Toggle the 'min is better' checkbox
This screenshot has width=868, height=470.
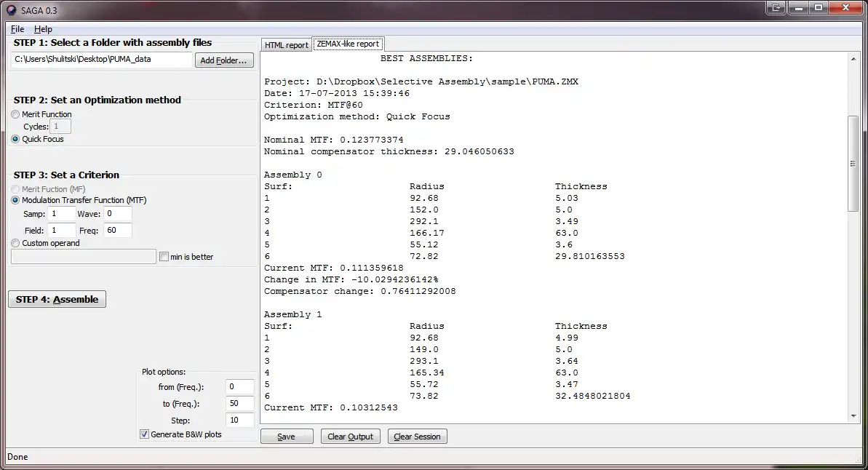pos(164,257)
